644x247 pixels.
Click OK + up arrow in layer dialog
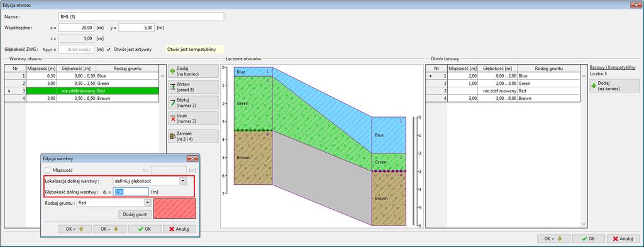(x=75, y=229)
